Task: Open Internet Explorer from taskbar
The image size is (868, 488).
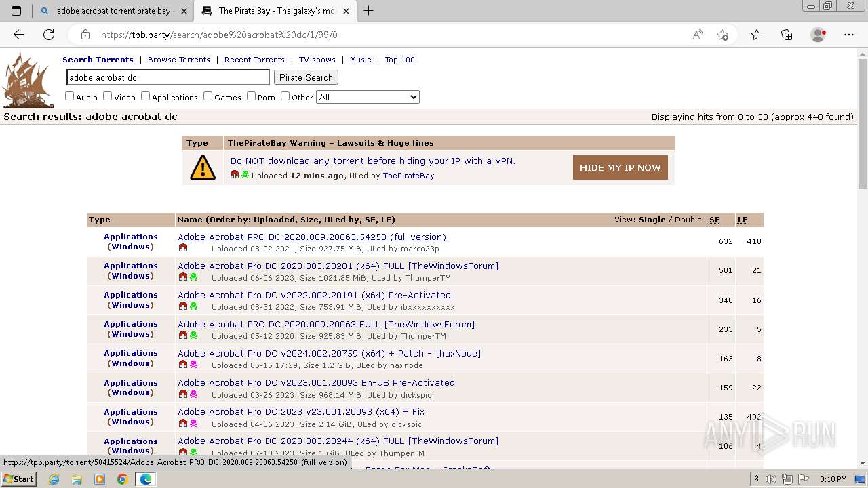Action: 54,479
